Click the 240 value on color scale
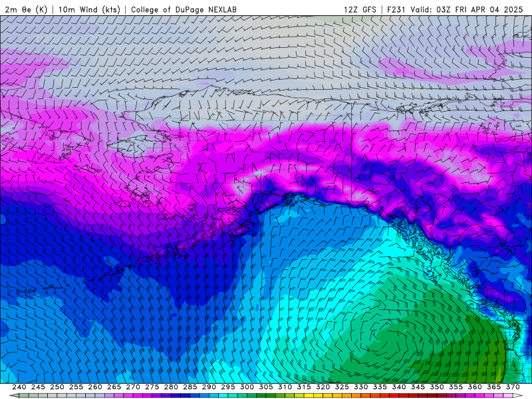This screenshot has height=399, width=532. coord(19,387)
